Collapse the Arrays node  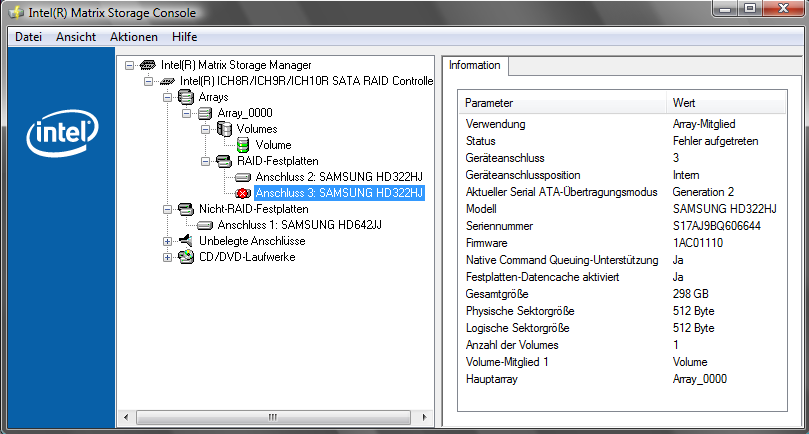(167, 97)
